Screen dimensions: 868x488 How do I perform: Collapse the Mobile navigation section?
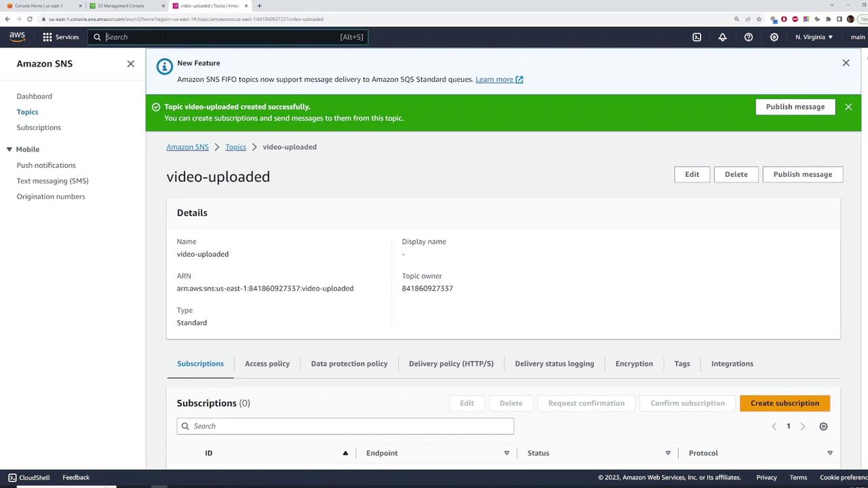point(9,149)
